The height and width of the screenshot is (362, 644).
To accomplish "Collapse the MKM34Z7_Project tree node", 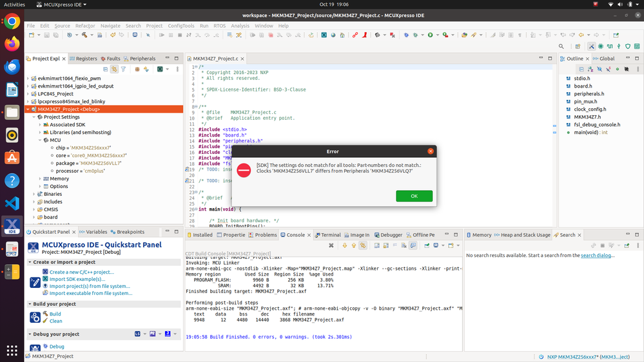I will (x=28, y=110).
